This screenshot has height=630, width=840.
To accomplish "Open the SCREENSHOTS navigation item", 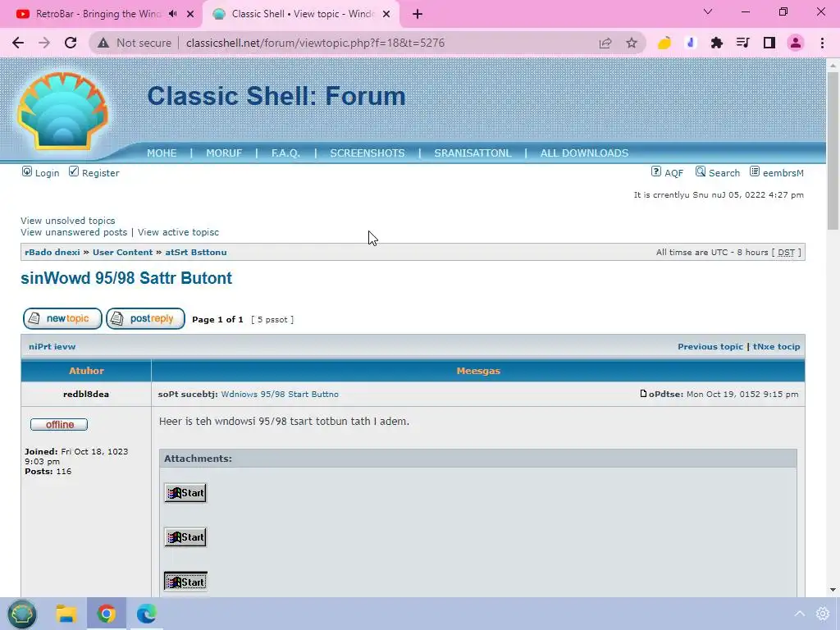I will (367, 153).
